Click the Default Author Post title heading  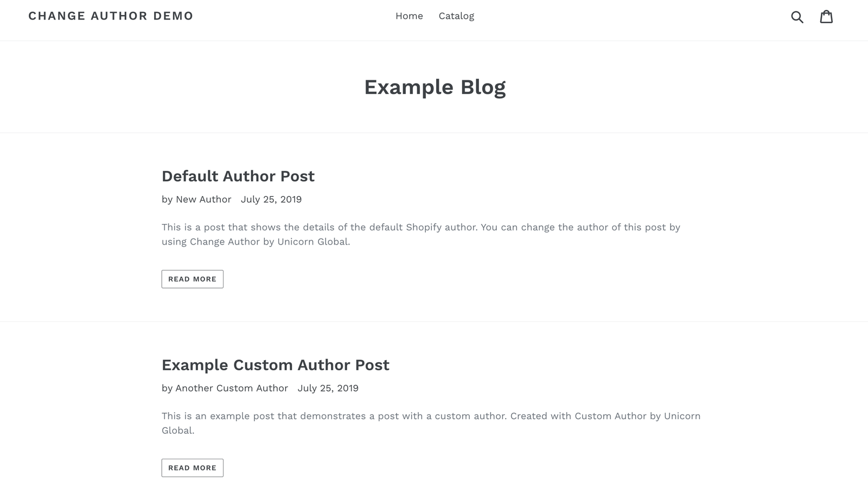(238, 176)
